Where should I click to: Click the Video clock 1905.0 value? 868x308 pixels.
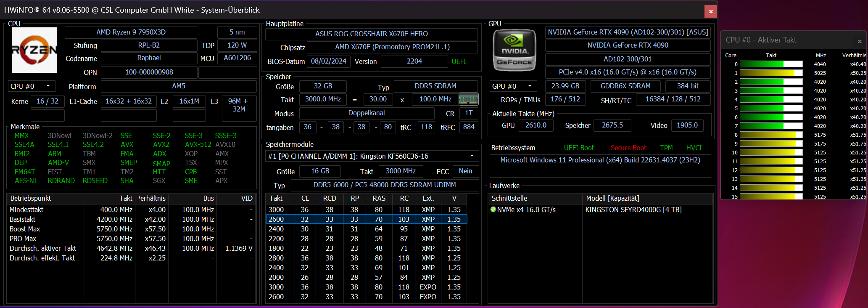[x=687, y=125]
